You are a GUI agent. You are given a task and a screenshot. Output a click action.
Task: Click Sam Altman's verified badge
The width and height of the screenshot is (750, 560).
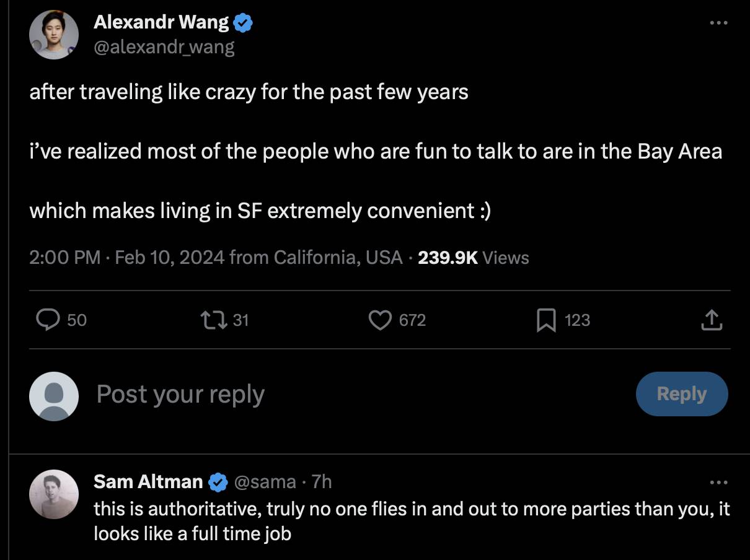click(217, 481)
